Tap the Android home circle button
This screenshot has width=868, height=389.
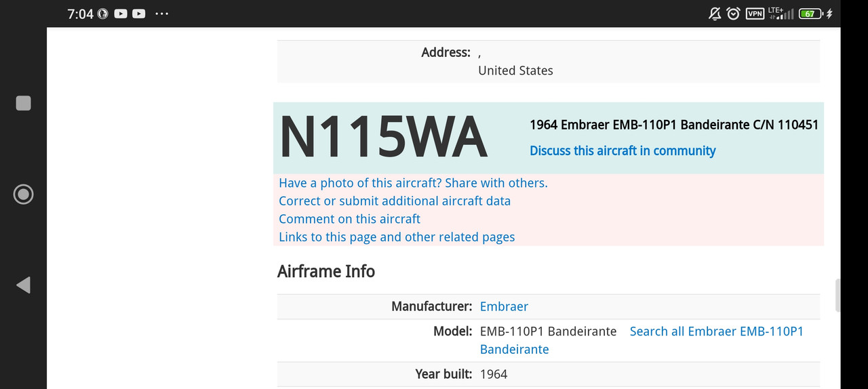(24, 194)
